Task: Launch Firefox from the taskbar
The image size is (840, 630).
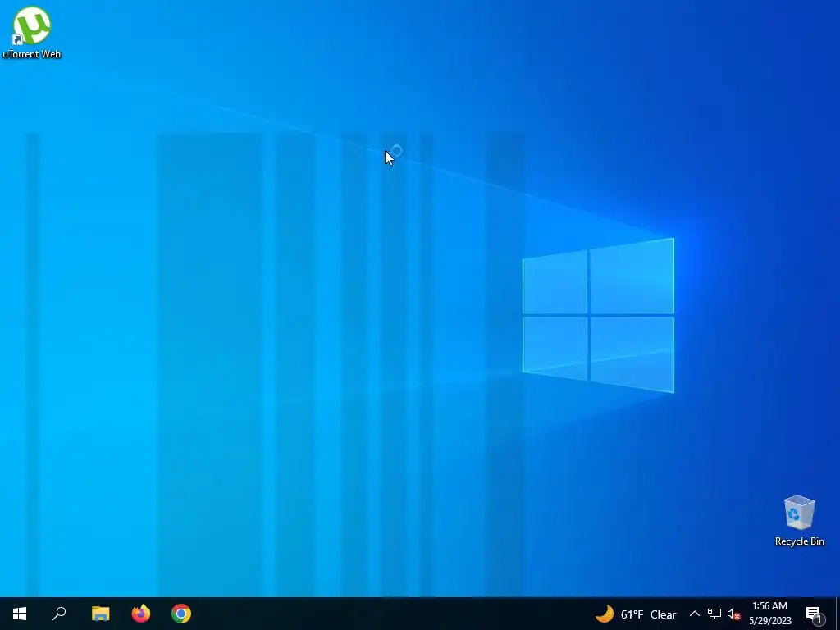Action: point(141,614)
